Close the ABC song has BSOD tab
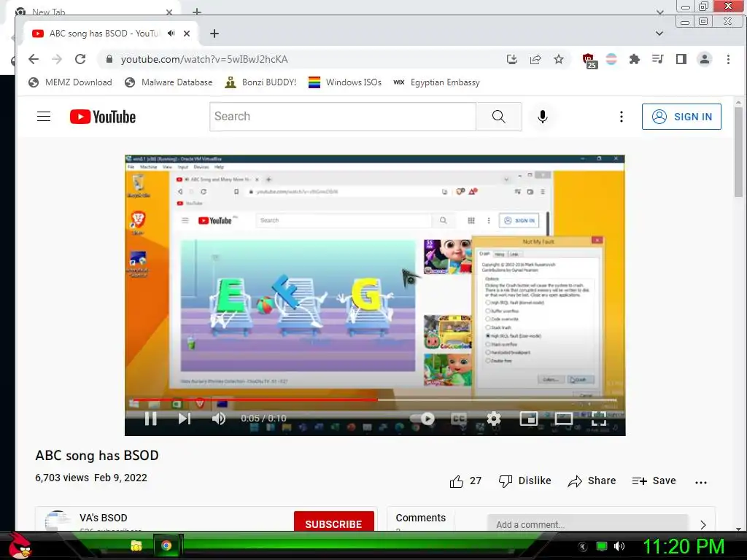The image size is (747, 560). pos(187,34)
